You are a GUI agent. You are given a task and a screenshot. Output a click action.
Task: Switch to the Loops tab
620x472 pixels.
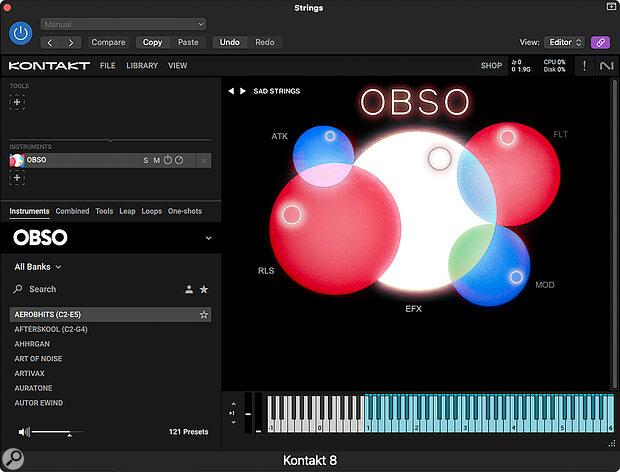point(151,211)
